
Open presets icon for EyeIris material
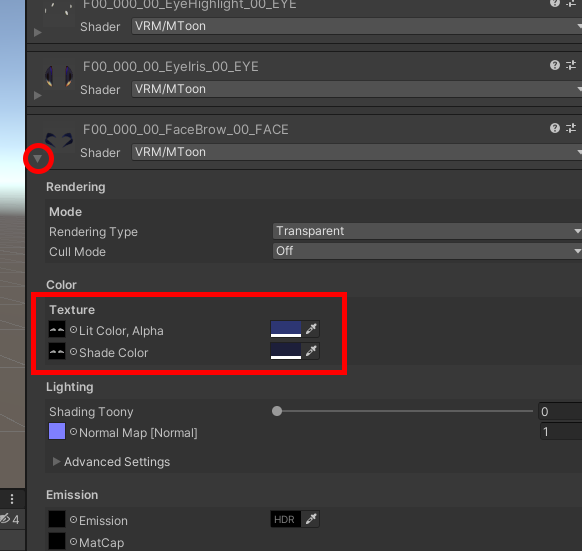click(571, 65)
